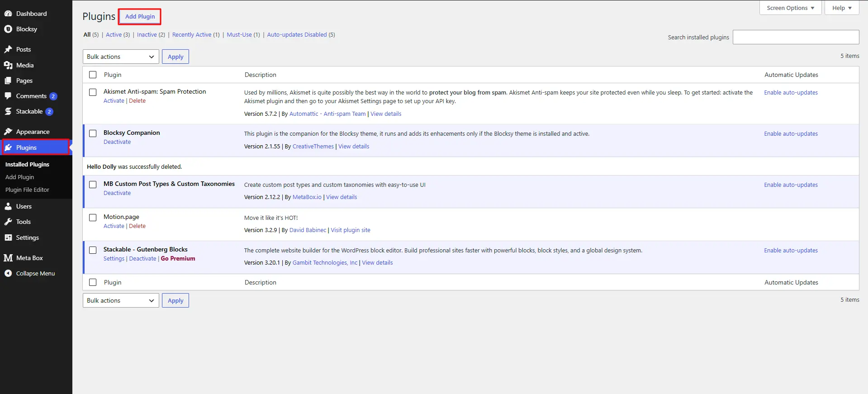Visit plugin site for Motion.page
The height and width of the screenshot is (394, 868).
[x=351, y=230]
